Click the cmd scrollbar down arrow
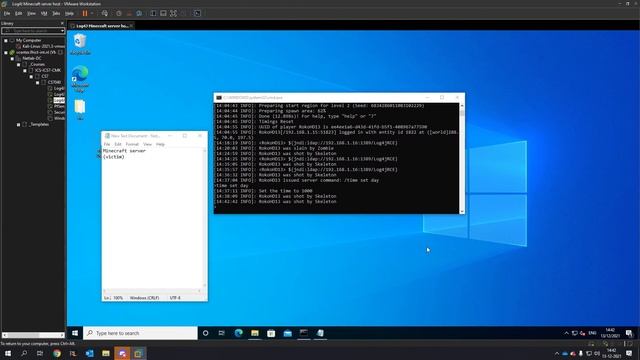Screen dimensions: 640x360 click(x=462, y=211)
